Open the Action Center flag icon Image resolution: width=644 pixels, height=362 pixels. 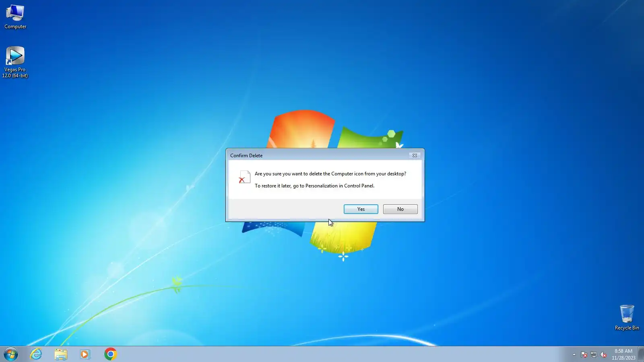(584, 354)
